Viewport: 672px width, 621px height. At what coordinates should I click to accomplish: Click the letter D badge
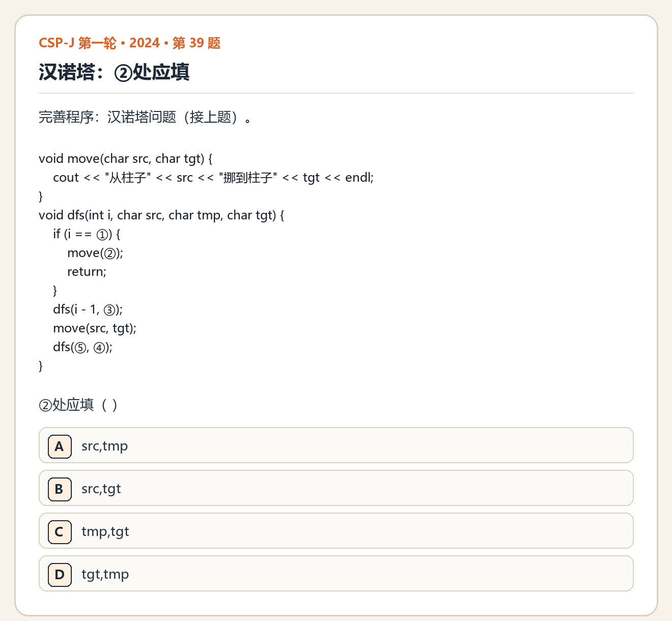point(60,575)
